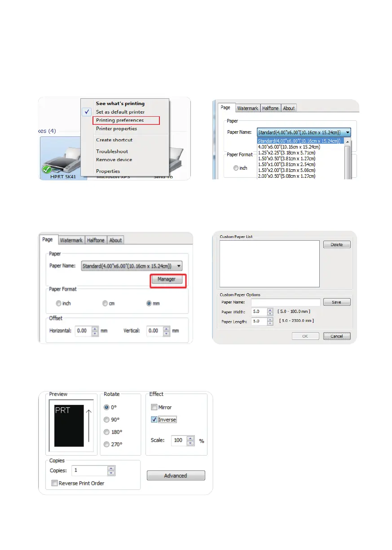Click the PRT preview thumbnail
The image size is (392, 550).
(69, 426)
